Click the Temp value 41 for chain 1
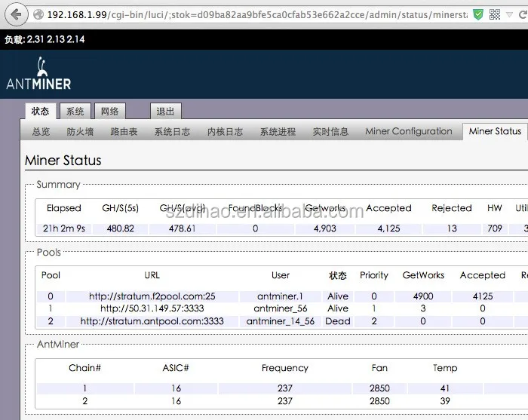The height and width of the screenshot is (420, 528). (445, 388)
